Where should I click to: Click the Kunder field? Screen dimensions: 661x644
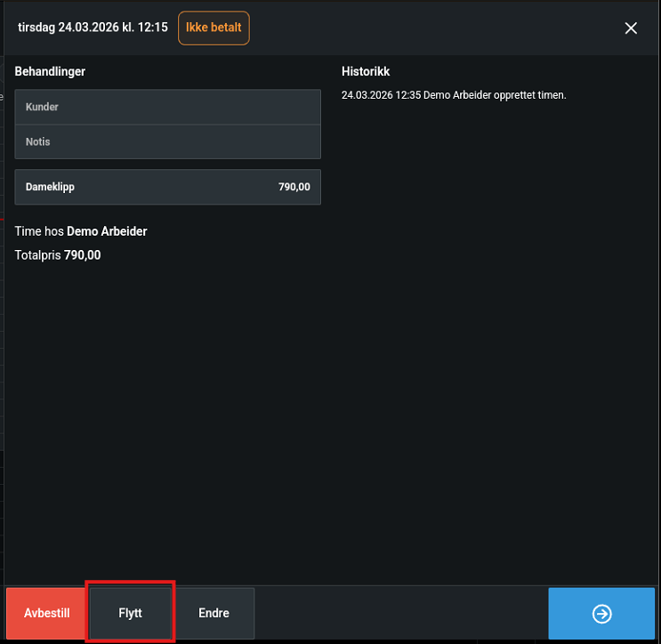coord(167,107)
